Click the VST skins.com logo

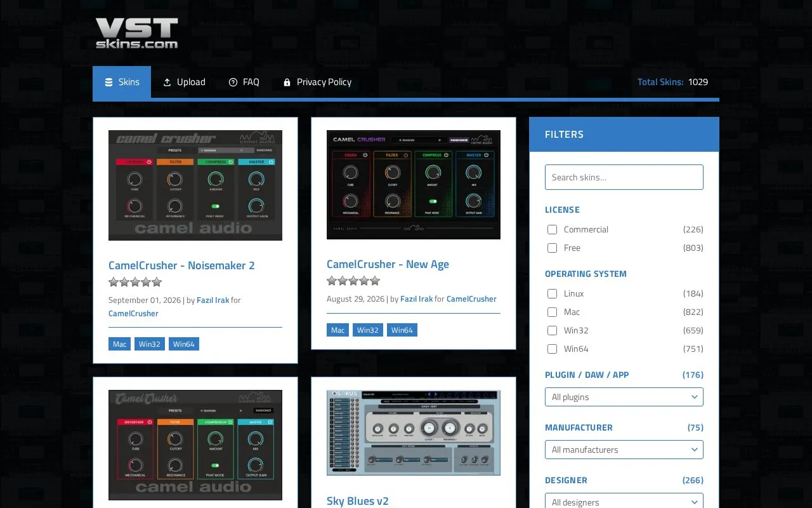click(136, 33)
